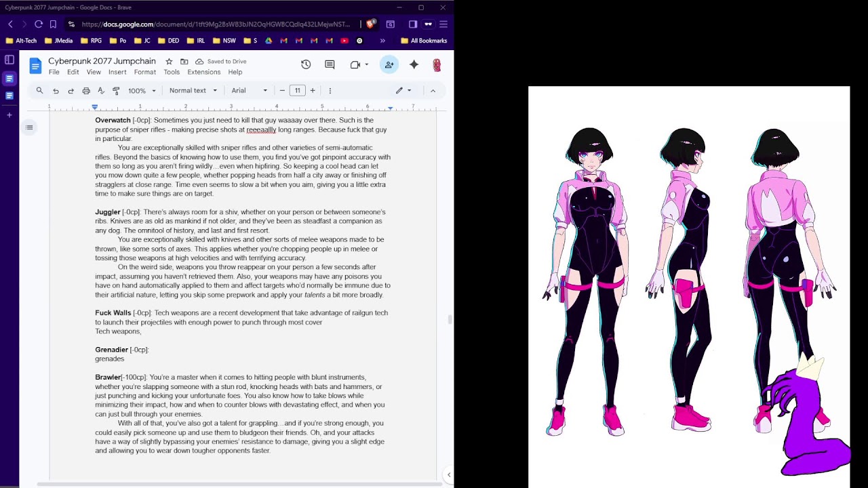The width and height of the screenshot is (868, 488).
Task: Open Brave Shields lion icon
Action: click(x=370, y=24)
